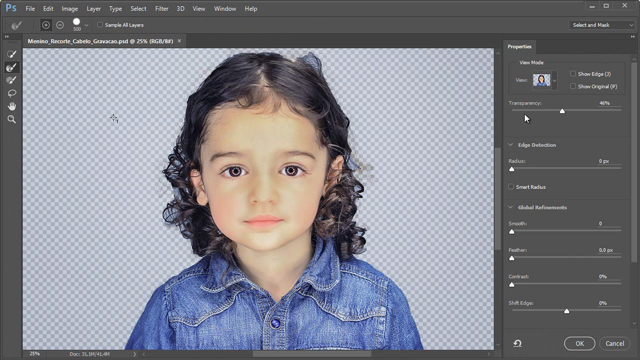640x360 pixels.
Task: Click the Properties panel collapse arrows
Action: (x=633, y=37)
